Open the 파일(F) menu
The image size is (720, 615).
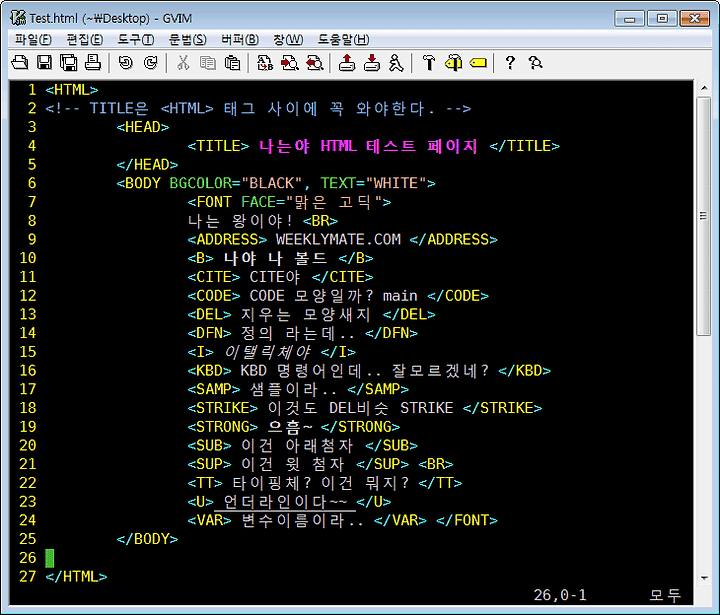33,39
